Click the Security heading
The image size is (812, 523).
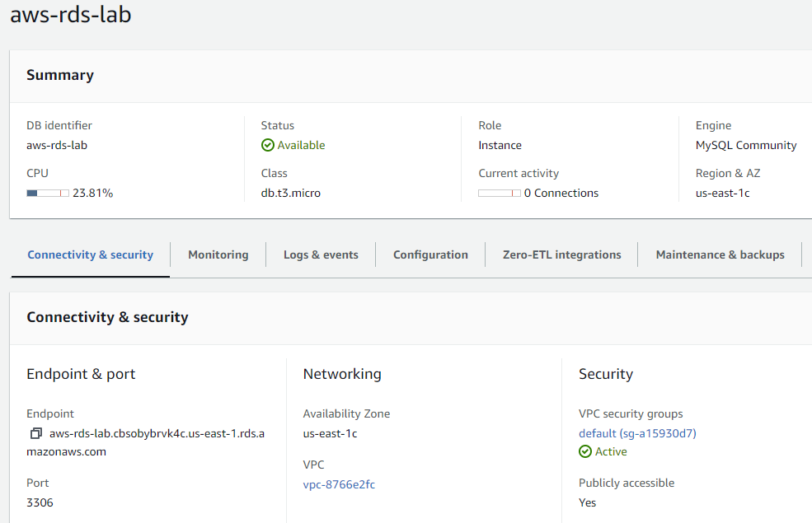pyautogui.click(x=606, y=373)
